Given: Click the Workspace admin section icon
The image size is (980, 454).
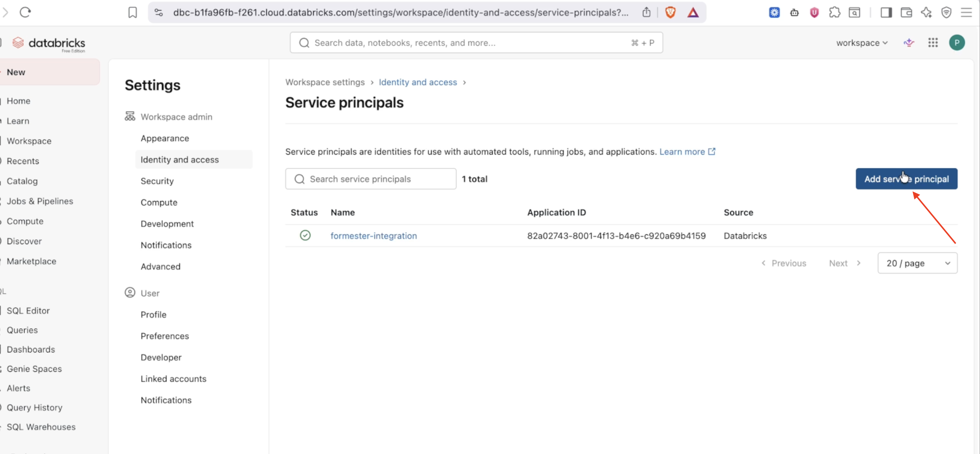Looking at the screenshot, I should [130, 116].
